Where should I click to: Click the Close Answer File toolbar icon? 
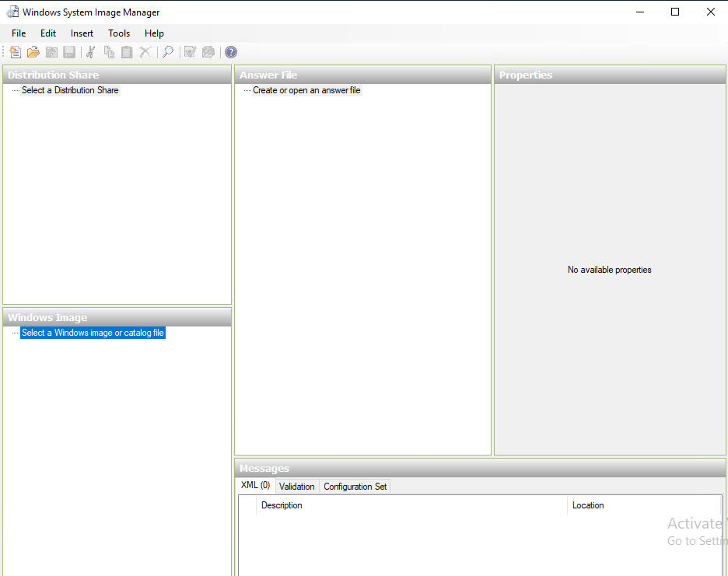(51, 52)
